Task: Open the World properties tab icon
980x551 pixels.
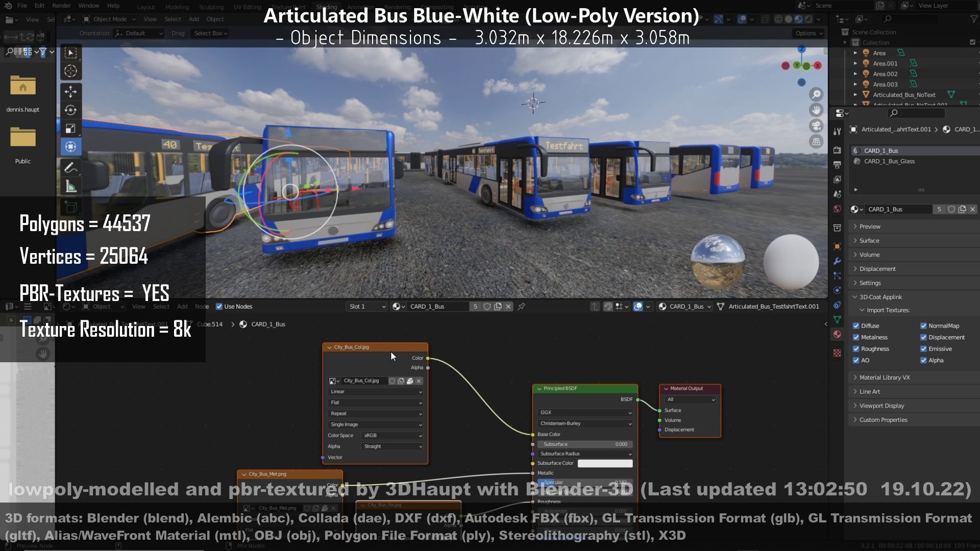Action: tap(837, 209)
